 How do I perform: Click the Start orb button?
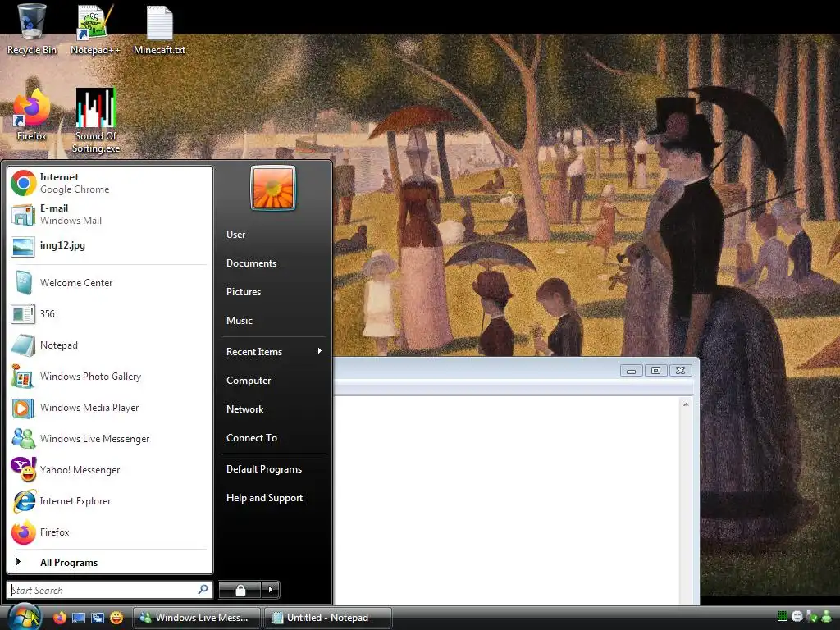[x=24, y=617]
